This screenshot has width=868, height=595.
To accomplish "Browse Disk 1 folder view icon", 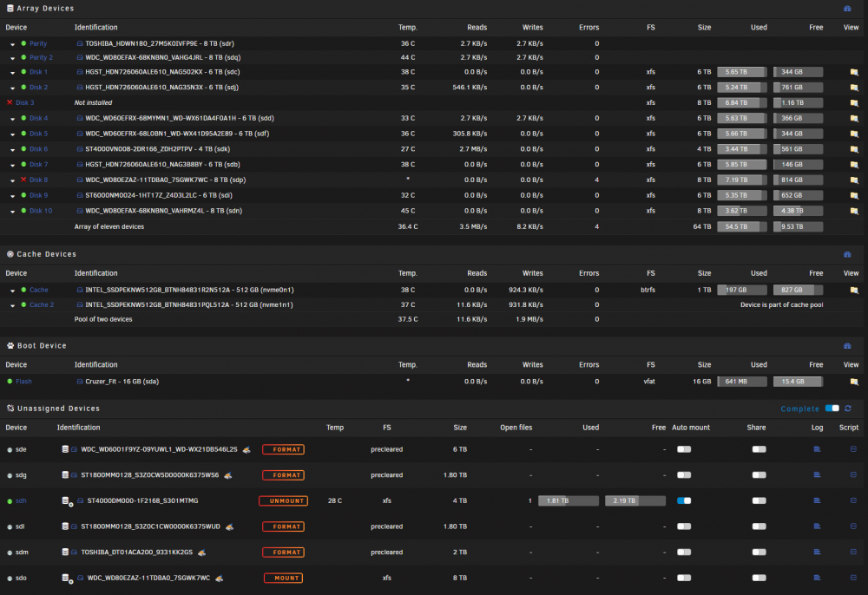I will pyautogui.click(x=853, y=73).
